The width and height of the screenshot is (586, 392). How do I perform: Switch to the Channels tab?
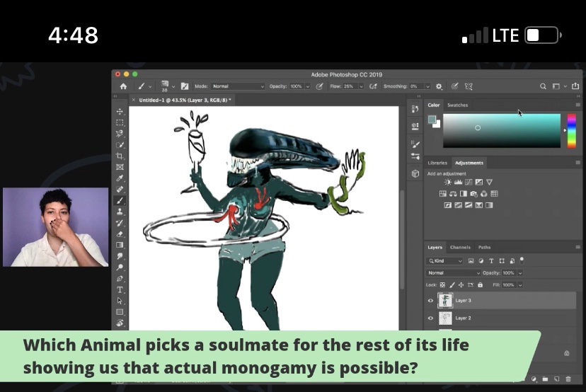tap(460, 248)
